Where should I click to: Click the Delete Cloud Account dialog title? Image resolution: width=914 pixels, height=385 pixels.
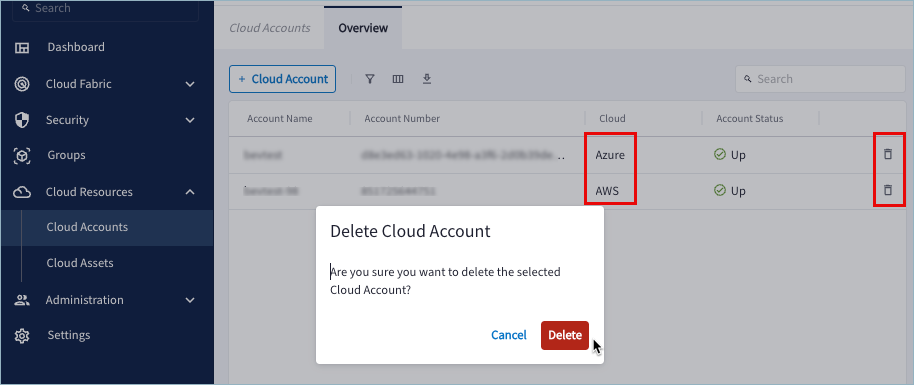(x=410, y=232)
